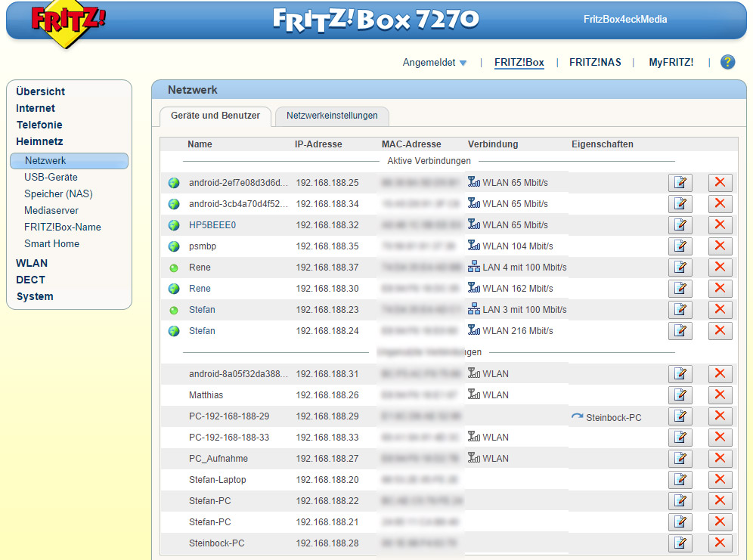Delete the PC-192-168-188-33 entry
753x560 pixels.
click(x=720, y=437)
